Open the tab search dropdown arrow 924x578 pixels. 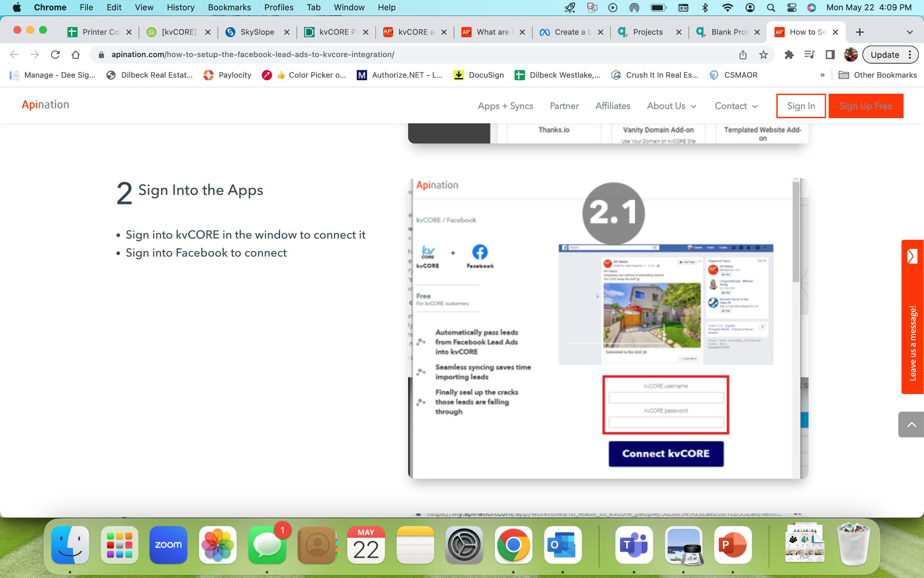click(x=909, y=32)
